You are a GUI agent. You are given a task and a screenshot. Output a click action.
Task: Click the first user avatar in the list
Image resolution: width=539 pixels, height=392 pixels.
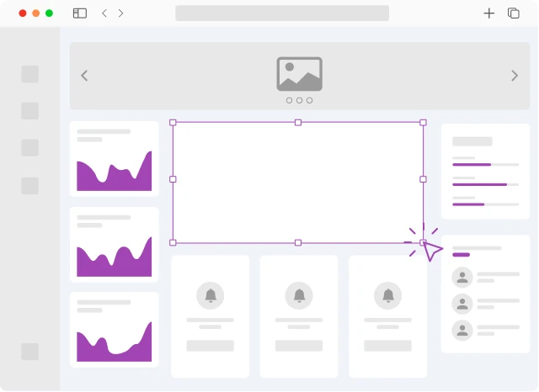(462, 277)
